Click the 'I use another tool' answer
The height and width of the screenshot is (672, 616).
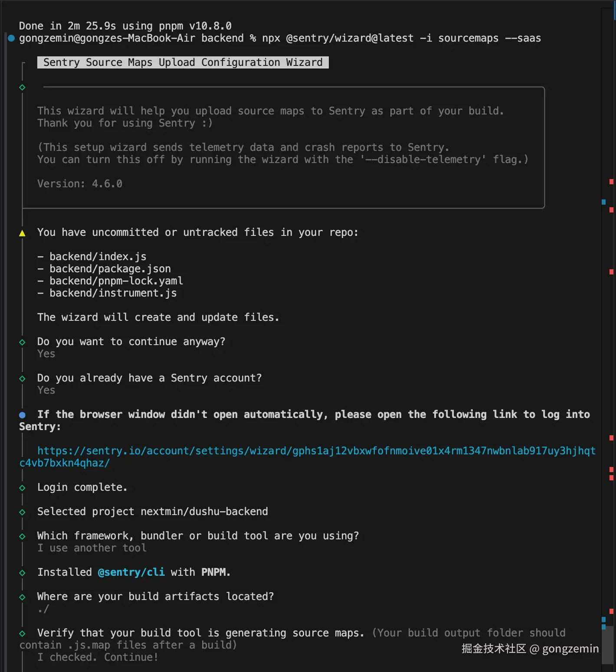pyautogui.click(x=92, y=548)
